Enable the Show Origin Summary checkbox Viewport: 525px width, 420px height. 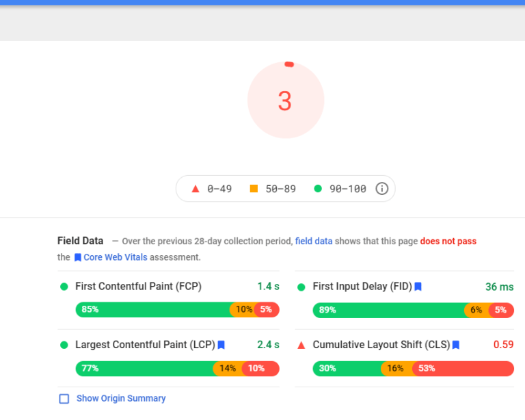(64, 399)
